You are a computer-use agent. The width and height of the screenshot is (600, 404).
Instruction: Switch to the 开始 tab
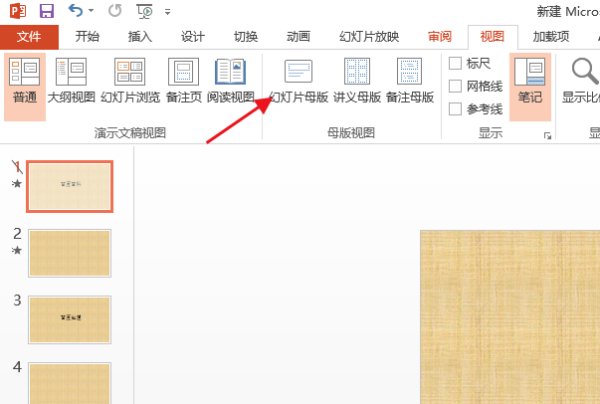pos(87,37)
